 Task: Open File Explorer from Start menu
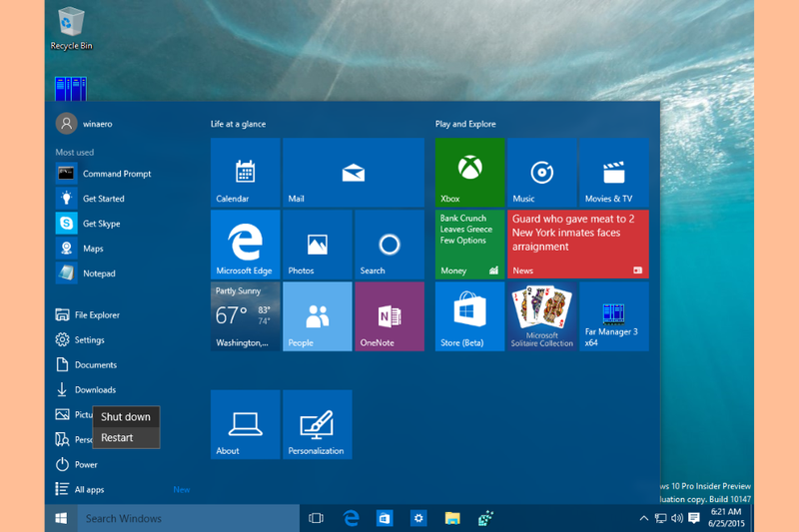click(x=88, y=315)
